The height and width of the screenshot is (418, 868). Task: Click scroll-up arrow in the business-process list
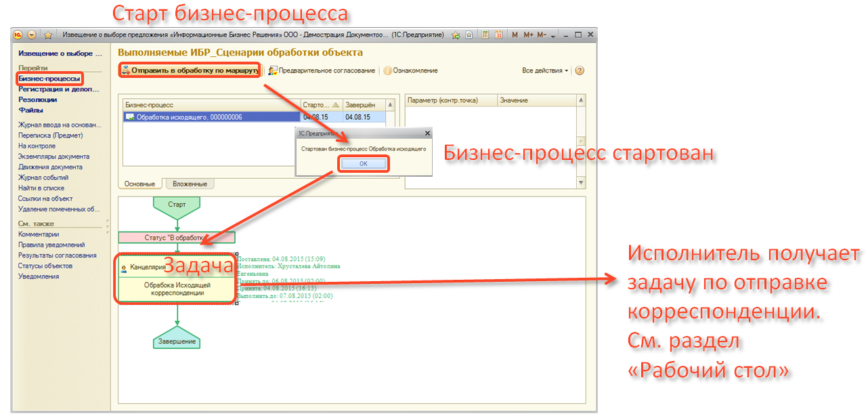pos(390,104)
